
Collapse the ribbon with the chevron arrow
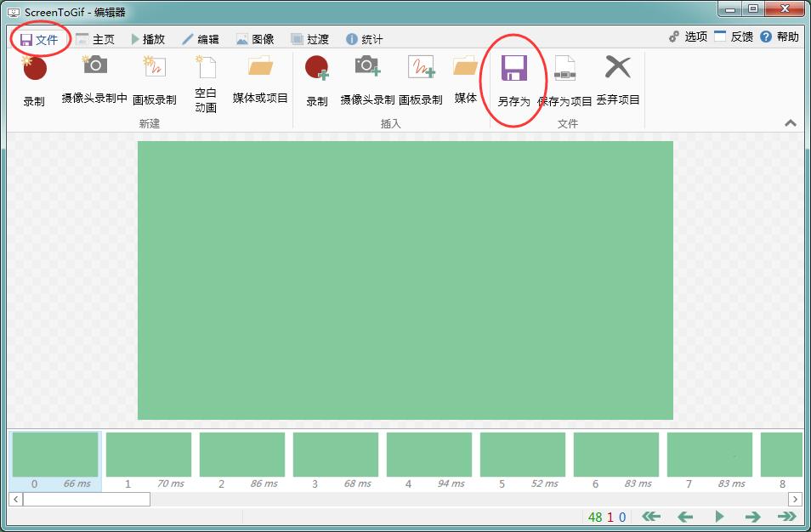tap(791, 123)
